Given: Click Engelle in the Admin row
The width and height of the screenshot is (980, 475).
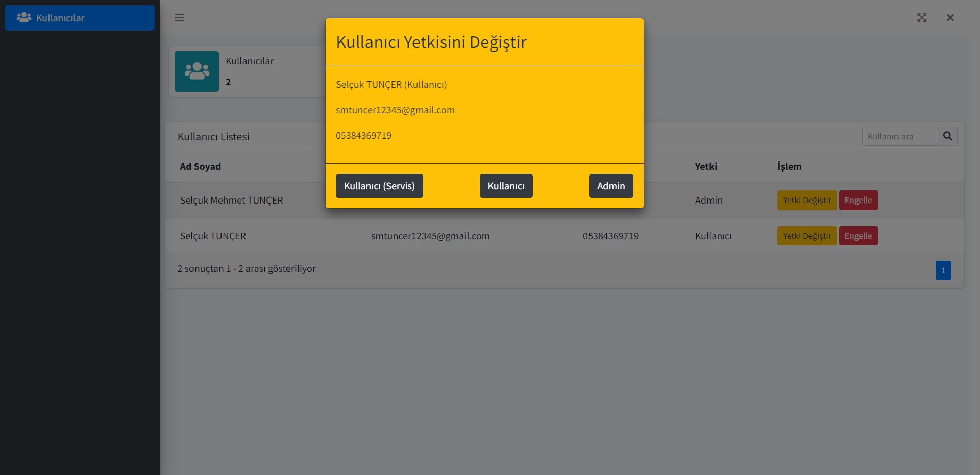Looking at the screenshot, I should 858,200.
